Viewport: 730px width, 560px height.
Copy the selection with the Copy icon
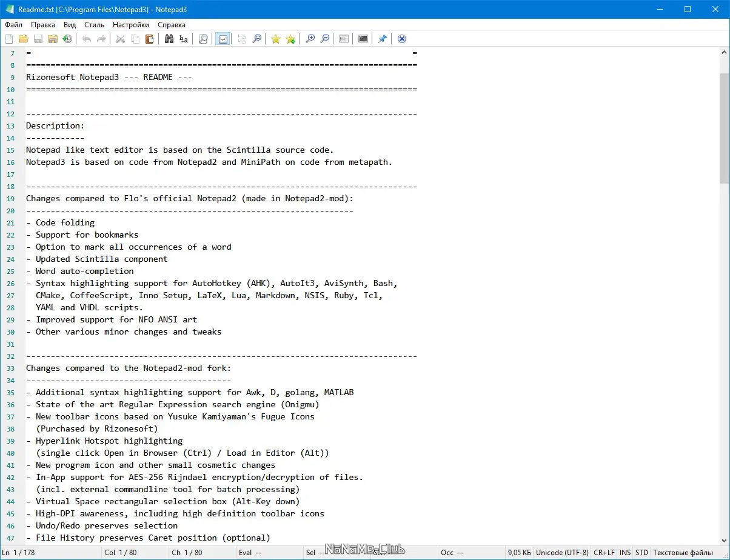135,39
